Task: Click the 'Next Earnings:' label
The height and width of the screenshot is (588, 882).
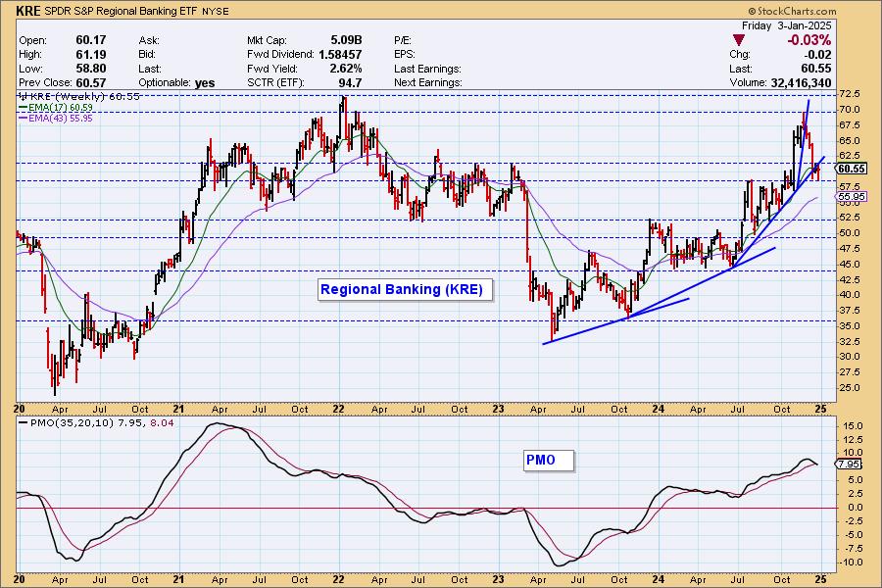Action: tap(428, 82)
